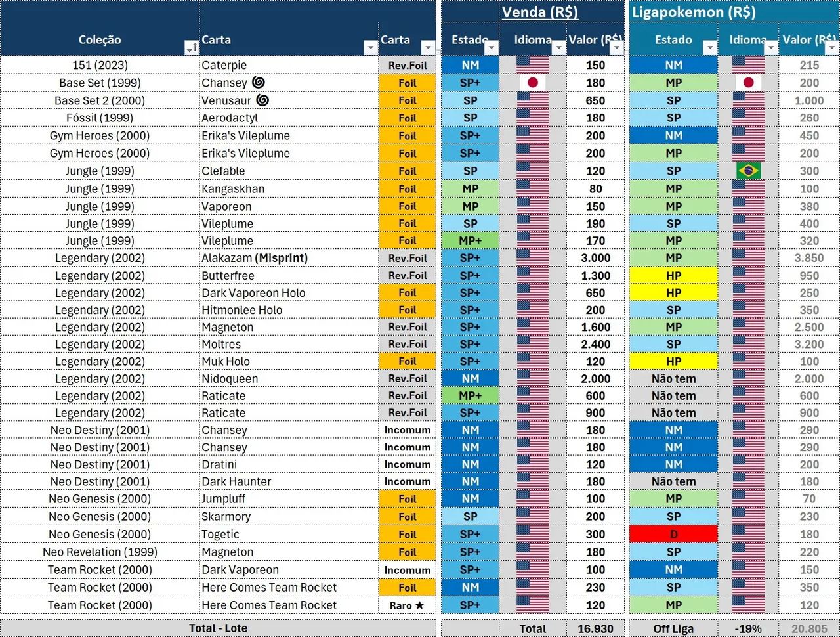
Task: Expand the Venda Idioma filter dropdown
Action: [x=558, y=47]
